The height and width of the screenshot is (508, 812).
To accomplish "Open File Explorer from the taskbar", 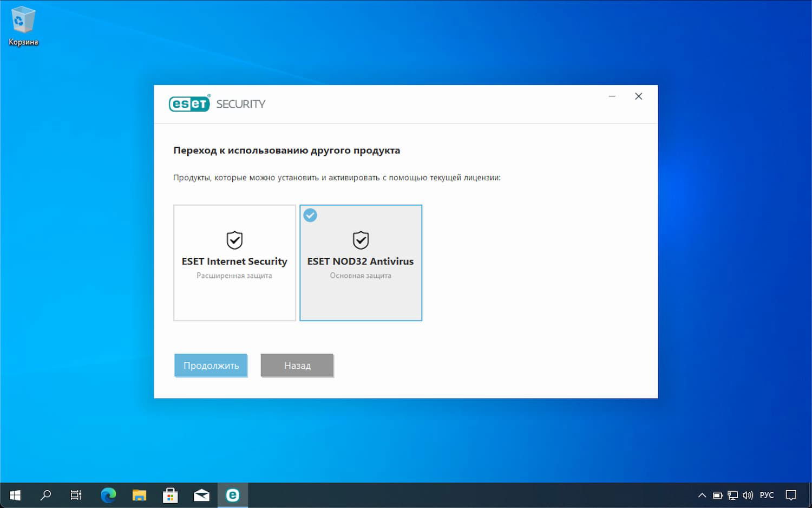I will click(139, 494).
